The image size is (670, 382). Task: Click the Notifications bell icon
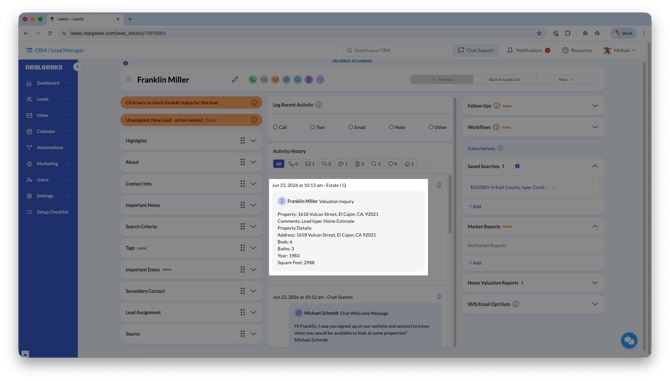tap(510, 50)
